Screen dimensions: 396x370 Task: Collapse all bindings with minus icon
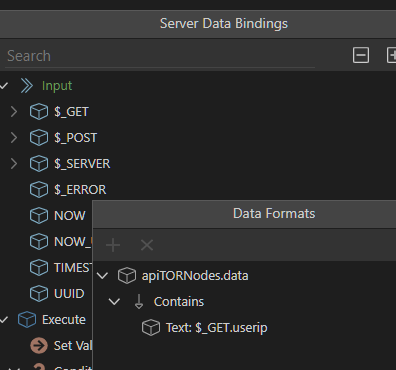click(361, 55)
